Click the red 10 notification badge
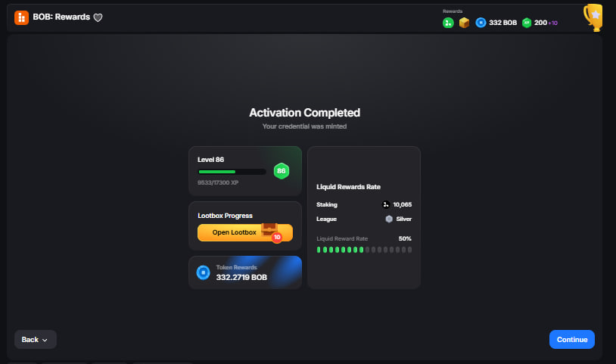This screenshot has width=616, height=364. click(277, 237)
